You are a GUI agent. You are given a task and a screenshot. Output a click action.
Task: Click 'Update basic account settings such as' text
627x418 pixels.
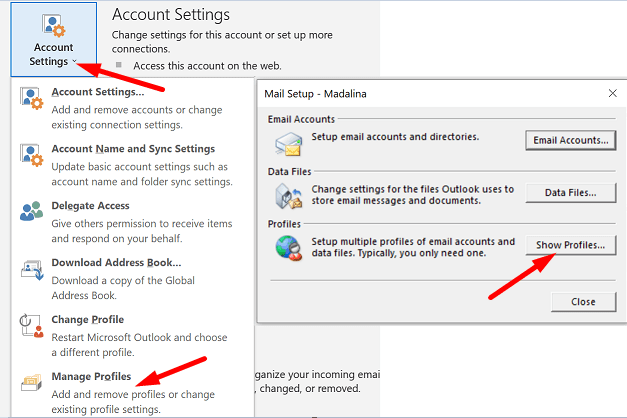pos(140,166)
